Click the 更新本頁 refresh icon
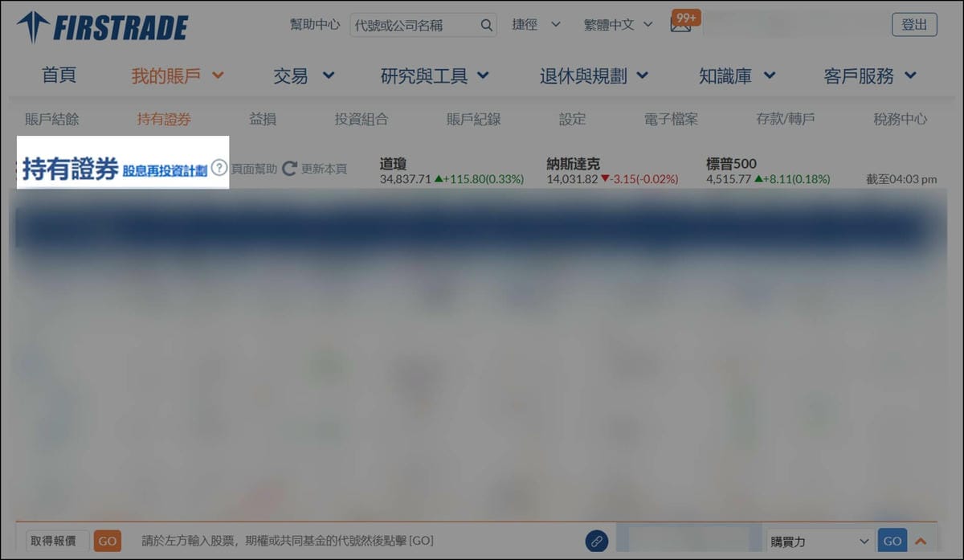Screen dimensions: 964x560 click(x=289, y=169)
